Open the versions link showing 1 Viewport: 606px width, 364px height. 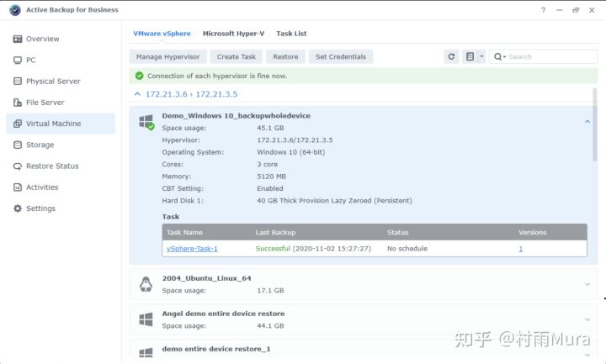(x=521, y=249)
